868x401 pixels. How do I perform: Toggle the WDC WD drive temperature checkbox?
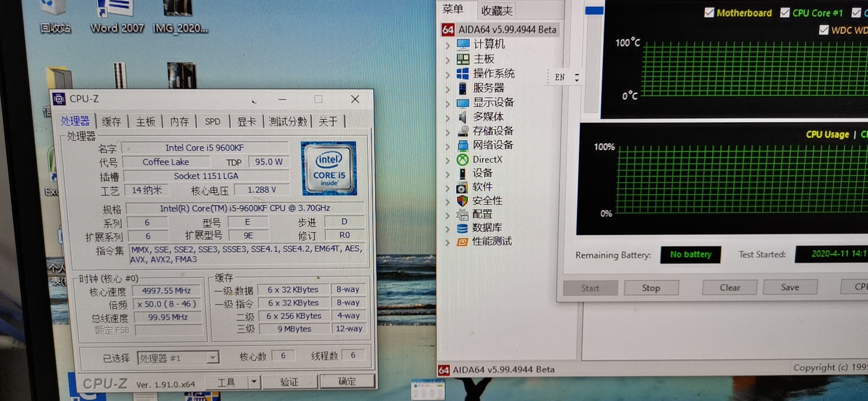click(x=824, y=30)
